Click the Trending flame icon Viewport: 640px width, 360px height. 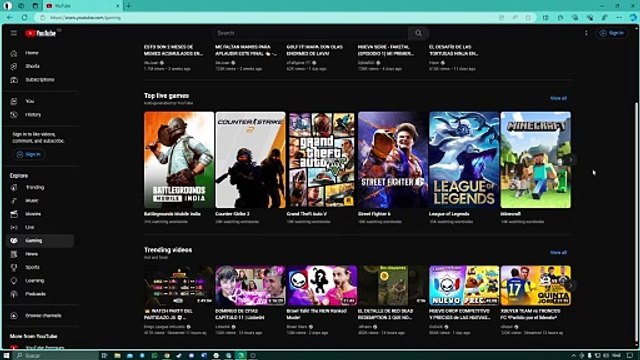14,187
